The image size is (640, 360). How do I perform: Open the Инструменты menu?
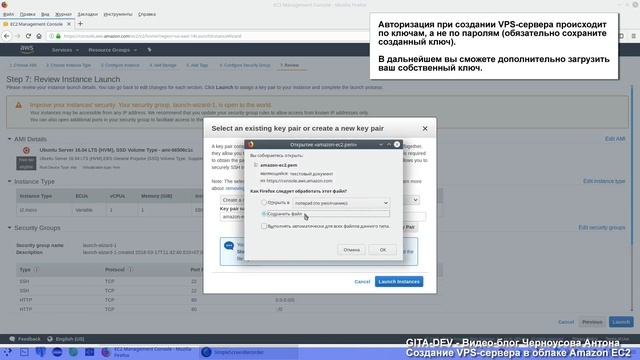point(118,14)
